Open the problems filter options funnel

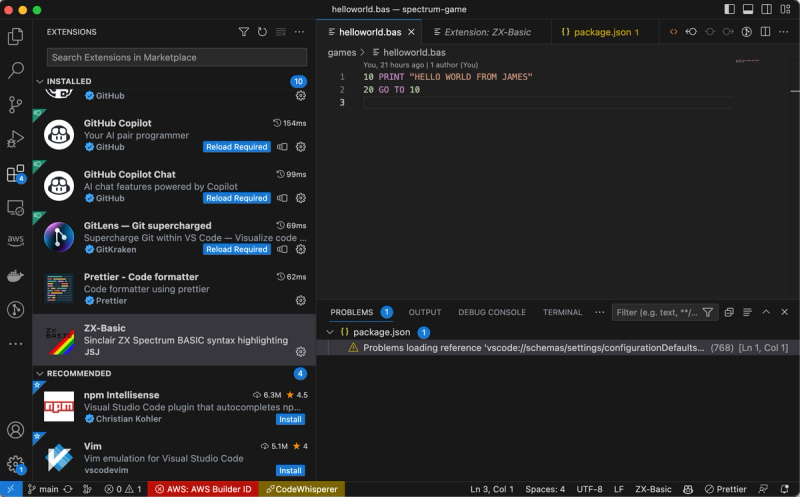coord(708,312)
